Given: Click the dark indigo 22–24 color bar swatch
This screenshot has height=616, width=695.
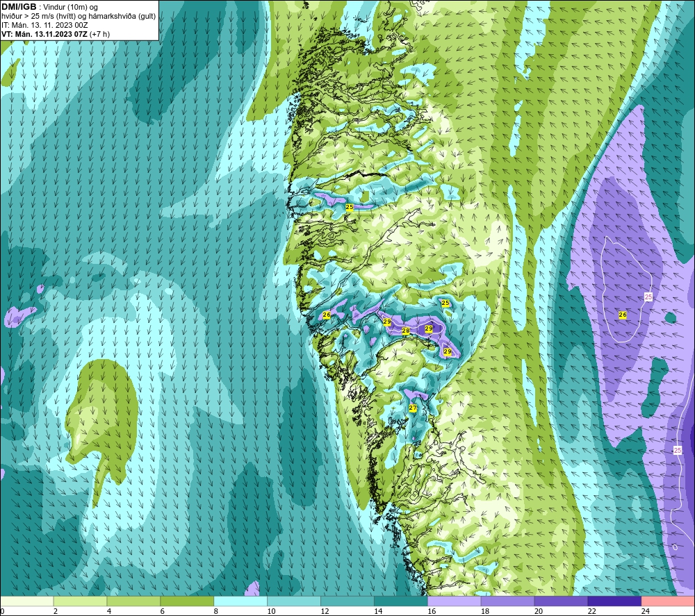Looking at the screenshot, I should (x=614, y=601).
